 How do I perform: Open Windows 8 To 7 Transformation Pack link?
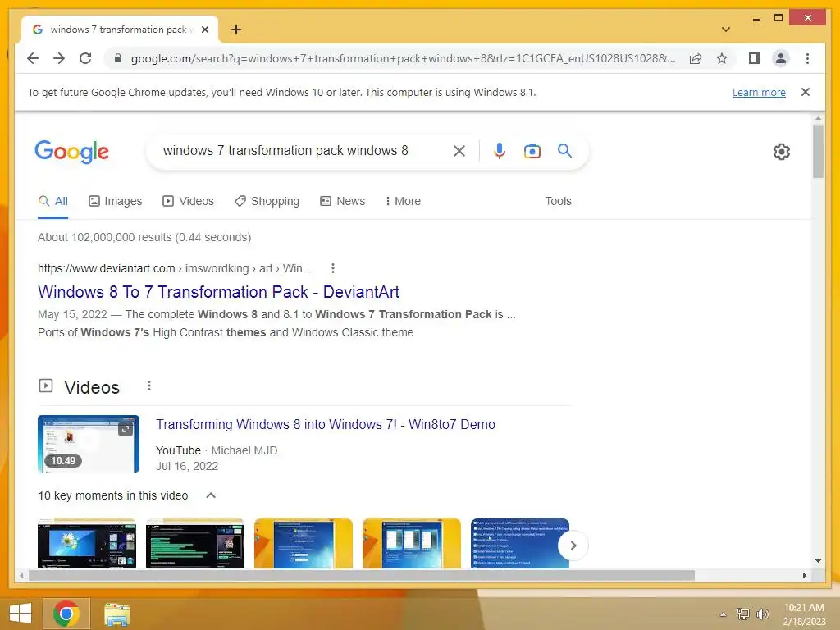(x=218, y=292)
